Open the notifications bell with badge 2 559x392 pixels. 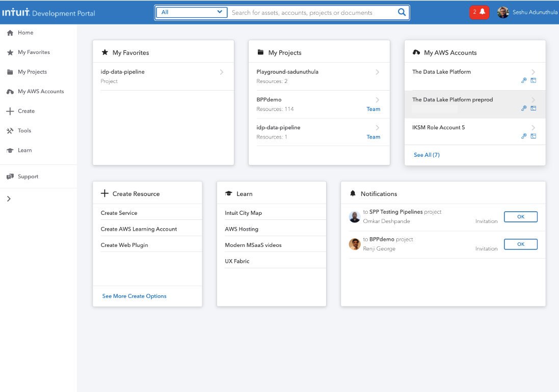pos(479,12)
